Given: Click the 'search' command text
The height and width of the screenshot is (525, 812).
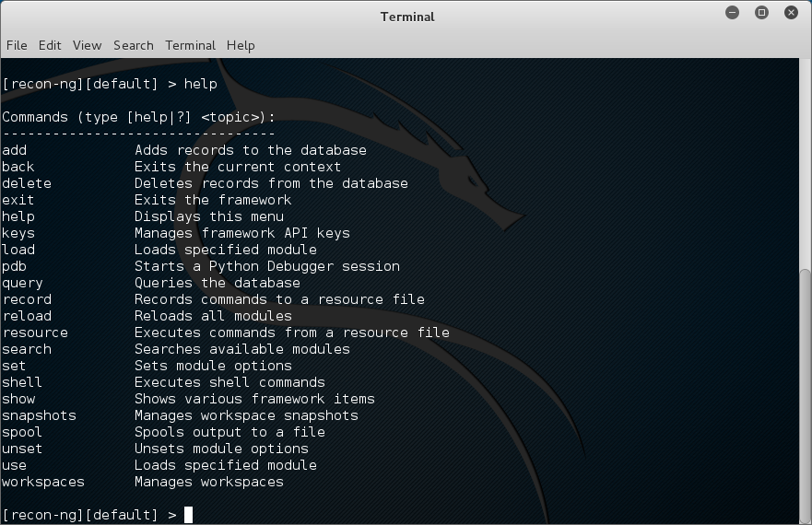Looking at the screenshot, I should point(27,349).
